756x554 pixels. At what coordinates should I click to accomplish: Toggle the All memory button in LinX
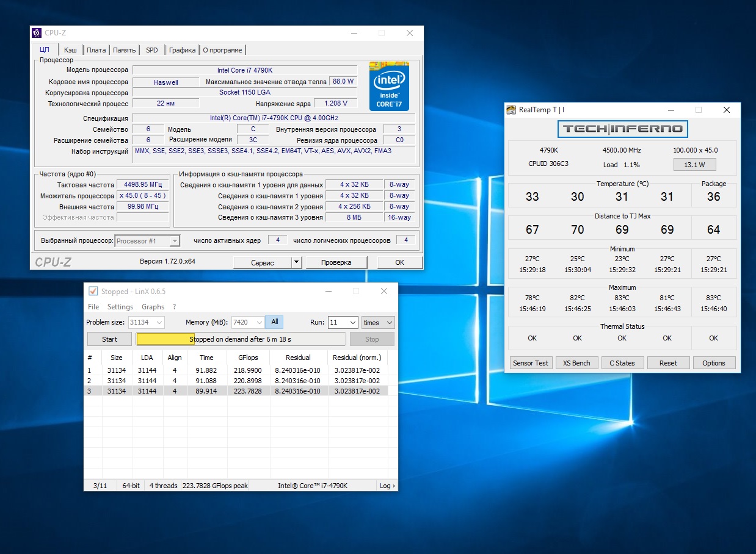point(274,322)
